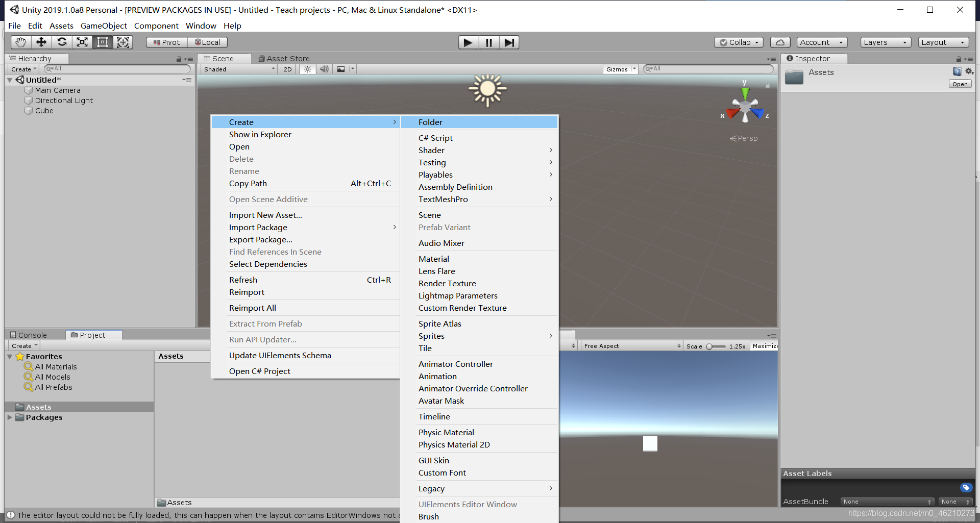Toggle Maximize on play button
This screenshot has height=523, width=980.
765,346
